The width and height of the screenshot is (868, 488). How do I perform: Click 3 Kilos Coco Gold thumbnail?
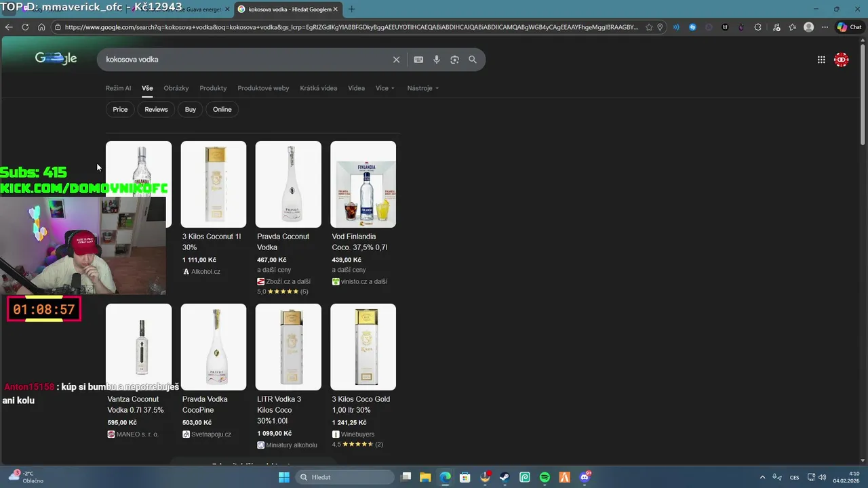click(x=363, y=347)
